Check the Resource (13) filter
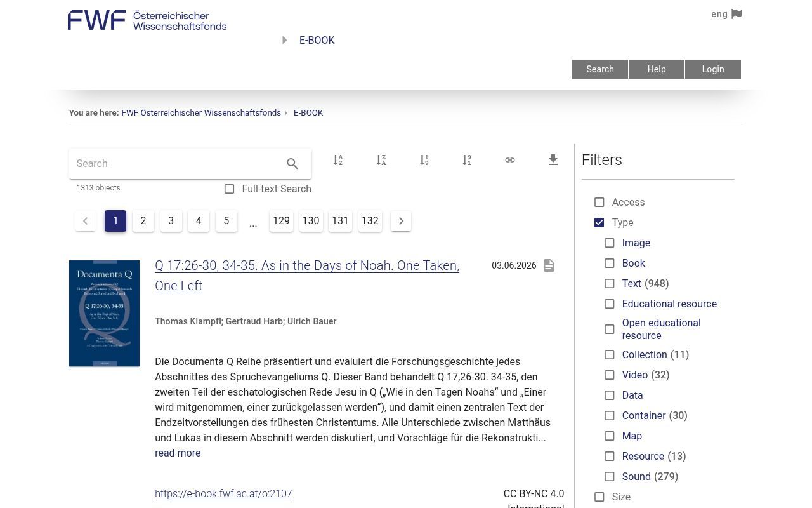Screen dimensions: 812x508 tap(610, 457)
